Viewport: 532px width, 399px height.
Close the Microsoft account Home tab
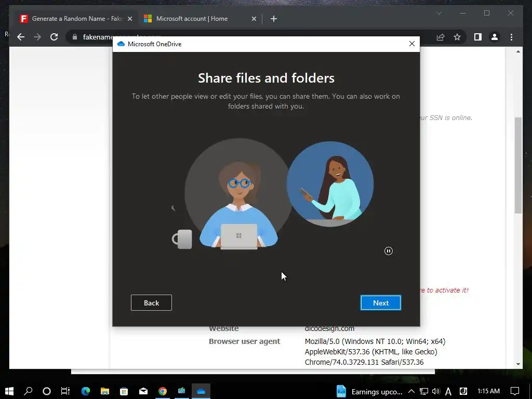coord(254,19)
